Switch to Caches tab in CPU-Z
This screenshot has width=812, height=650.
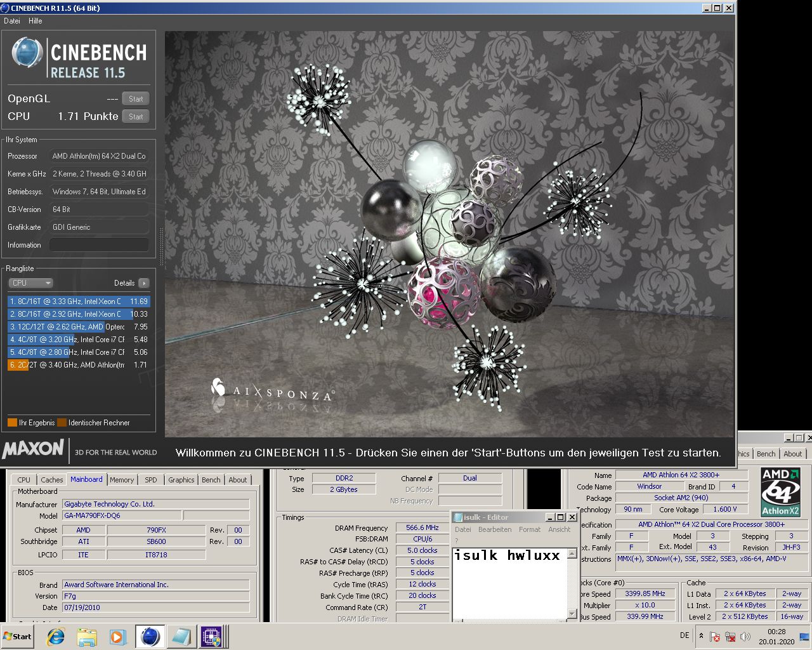pyautogui.click(x=52, y=480)
